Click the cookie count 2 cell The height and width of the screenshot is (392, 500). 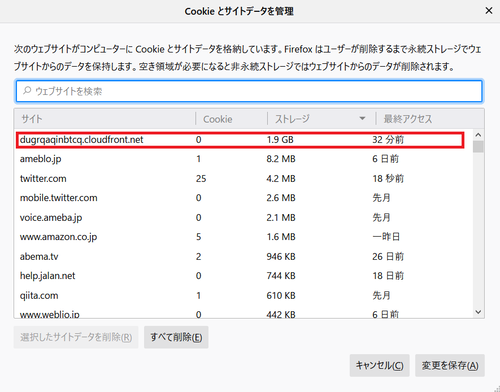(199, 257)
